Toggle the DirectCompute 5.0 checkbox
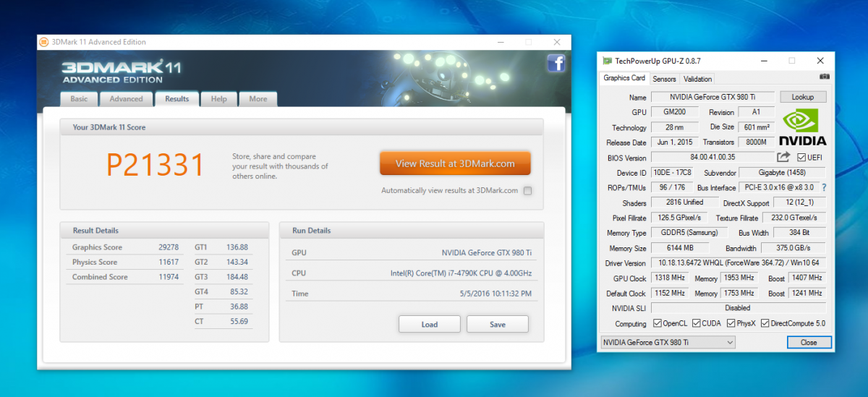Viewport: 868px width, 397px height. (765, 323)
